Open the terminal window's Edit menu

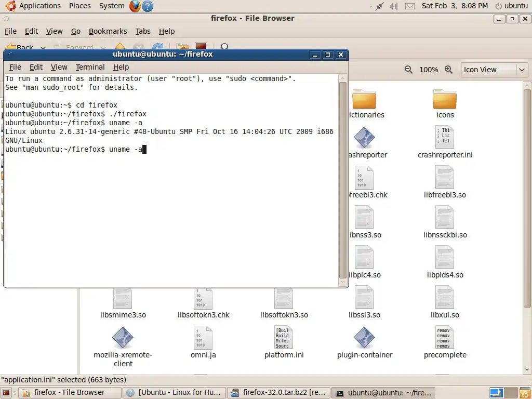click(36, 67)
